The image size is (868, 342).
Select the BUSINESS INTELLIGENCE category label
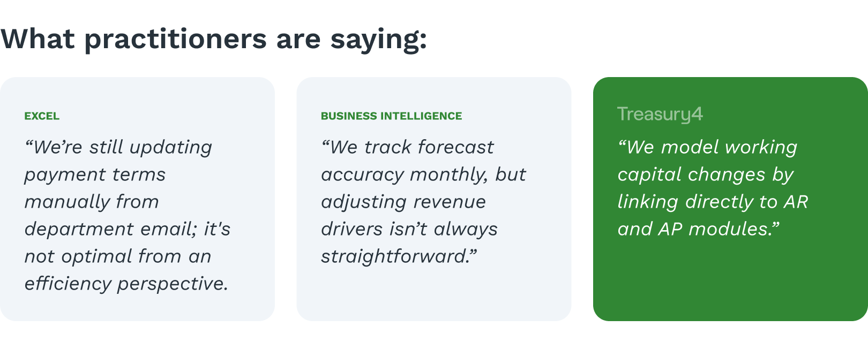point(391,116)
